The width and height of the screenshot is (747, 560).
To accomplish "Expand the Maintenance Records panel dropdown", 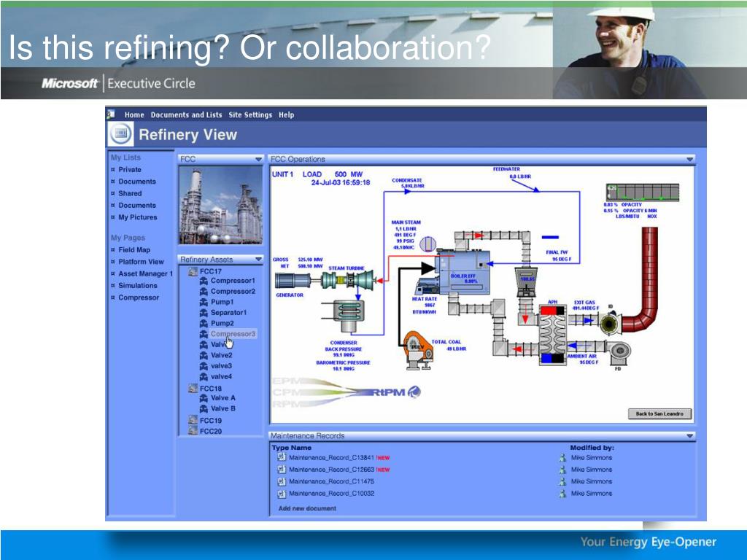I will point(690,436).
